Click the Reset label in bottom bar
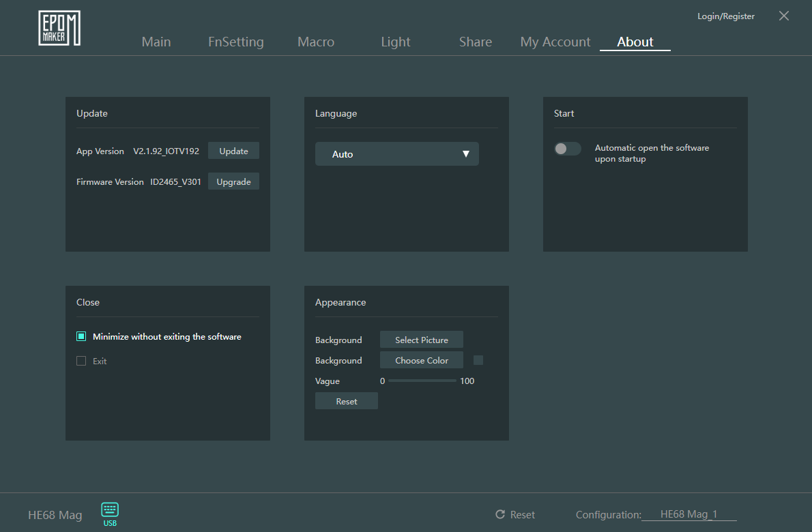Viewport: 812px width, 532px height. (x=522, y=514)
